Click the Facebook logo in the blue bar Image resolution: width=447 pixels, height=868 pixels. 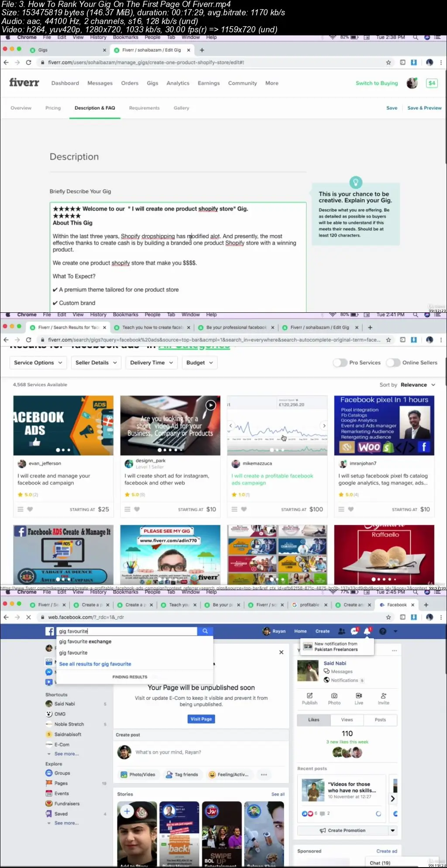(x=50, y=631)
